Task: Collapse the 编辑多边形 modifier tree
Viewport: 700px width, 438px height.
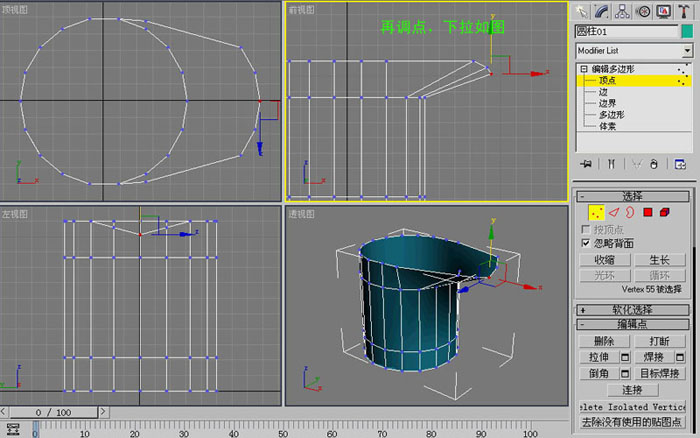Action: (x=583, y=69)
